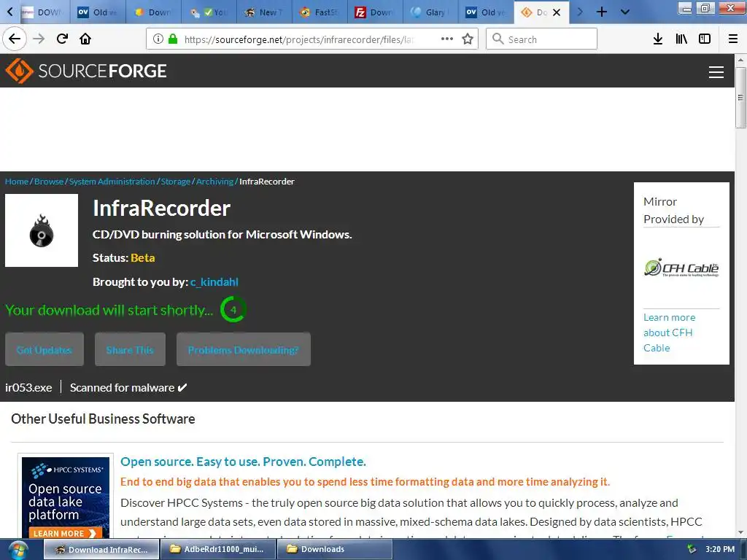
Task: Open SourceForge site hamburger menu
Action: coord(716,72)
